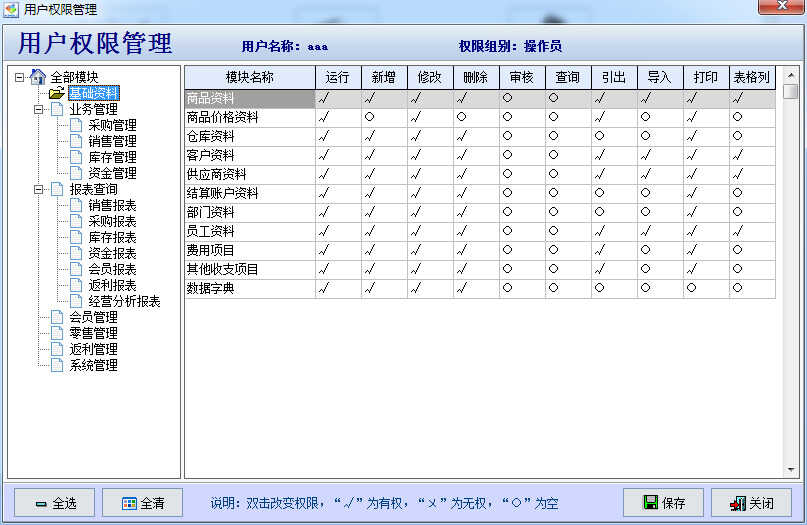Toggle 表格列 permission for 供应商资料
The height and width of the screenshot is (525, 807).
click(752, 174)
